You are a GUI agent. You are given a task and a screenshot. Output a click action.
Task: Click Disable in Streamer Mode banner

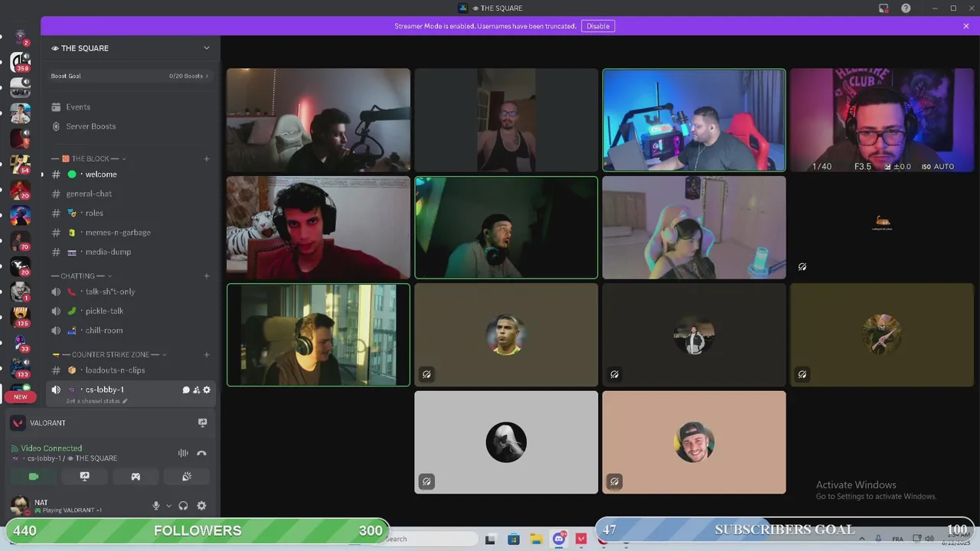[x=598, y=26]
